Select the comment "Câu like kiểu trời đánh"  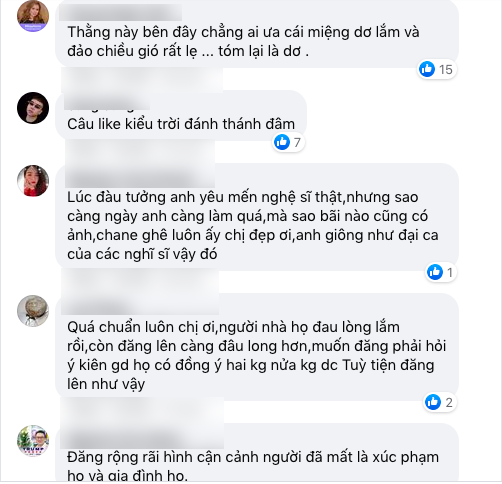181,124
